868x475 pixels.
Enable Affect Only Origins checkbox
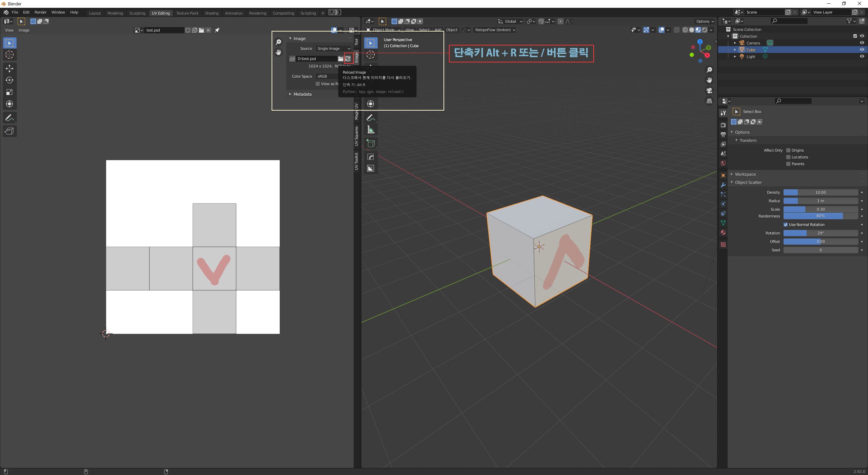pos(788,150)
